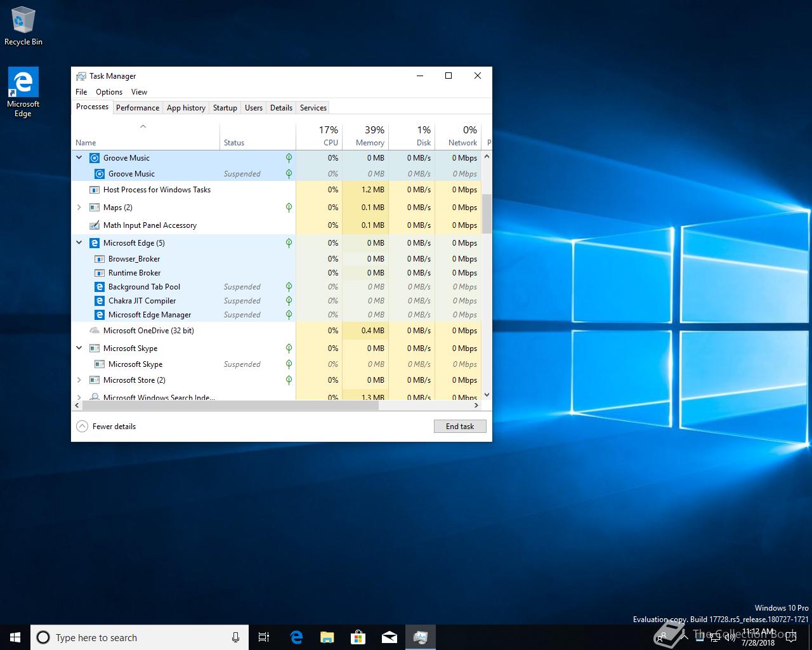Screen dimensions: 812x650
Task: Sort by the Status column header
Action: 258,136
